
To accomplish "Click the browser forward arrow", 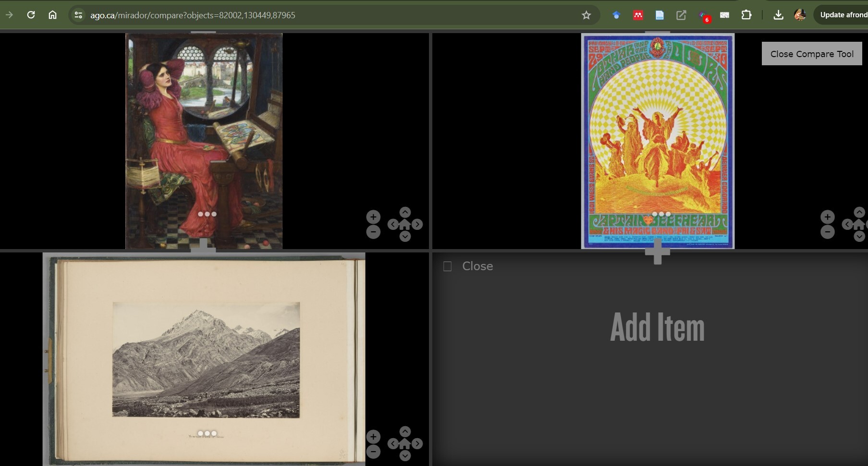I will point(9,15).
